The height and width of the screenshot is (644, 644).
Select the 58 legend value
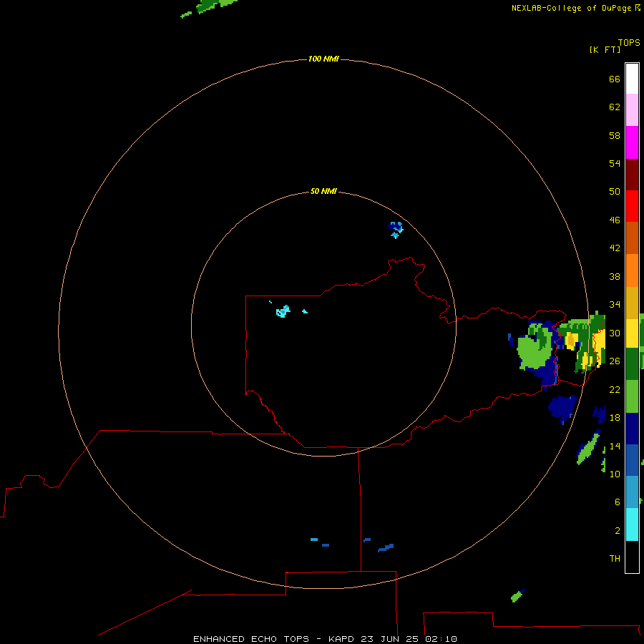coord(615,135)
